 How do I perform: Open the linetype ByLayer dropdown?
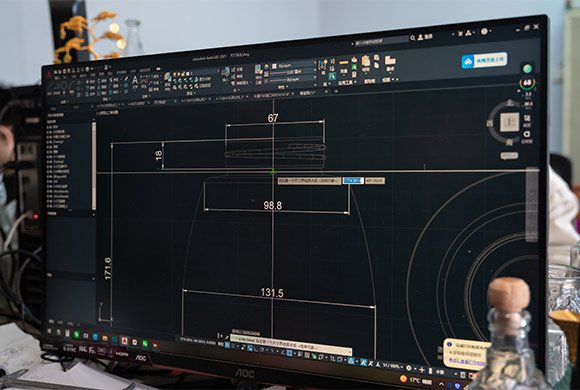click(293, 79)
